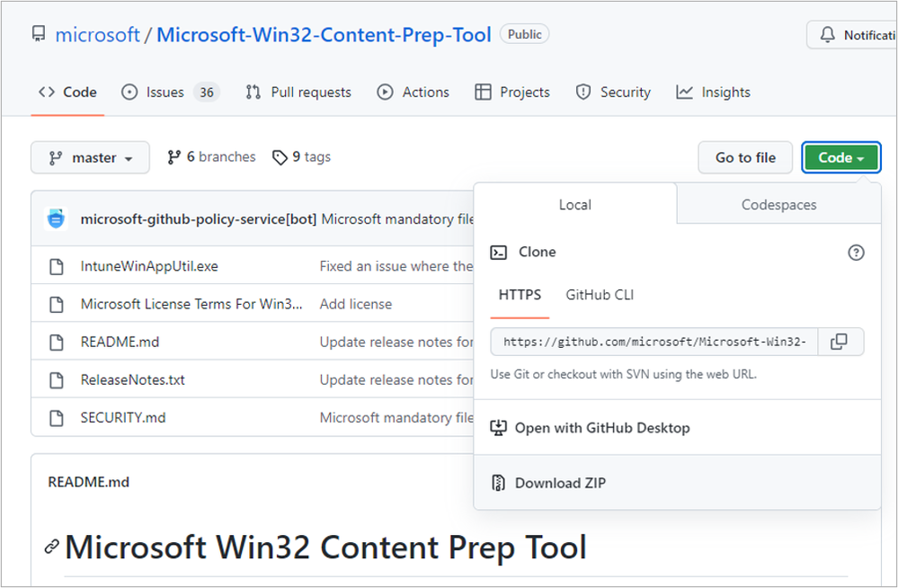
Task: Click the ZIP file icon
Action: point(498,483)
